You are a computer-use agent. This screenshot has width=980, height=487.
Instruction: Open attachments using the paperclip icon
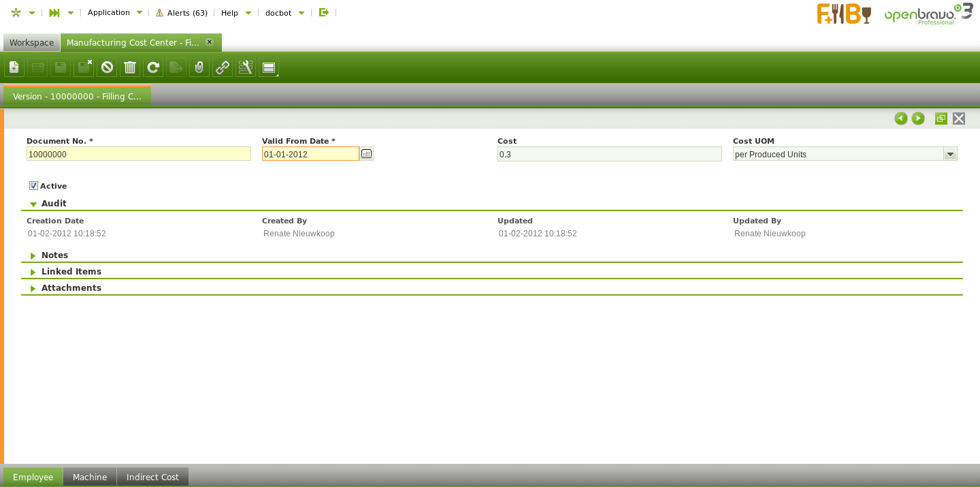(199, 67)
